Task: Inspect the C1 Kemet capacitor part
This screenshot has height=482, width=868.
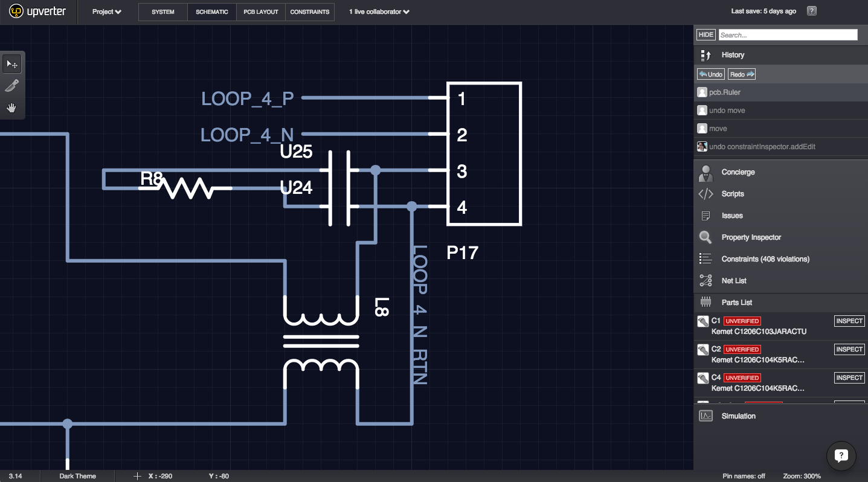Action: [x=849, y=321]
